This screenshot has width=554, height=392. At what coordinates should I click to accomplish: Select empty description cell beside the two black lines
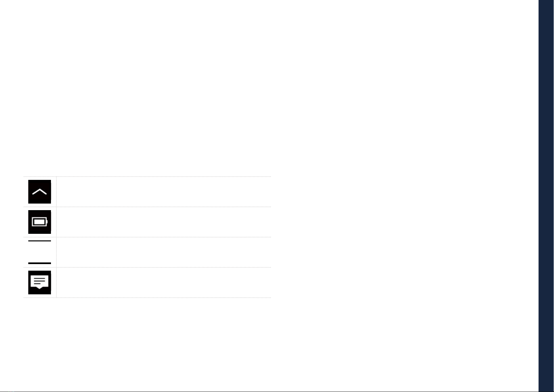(x=164, y=252)
